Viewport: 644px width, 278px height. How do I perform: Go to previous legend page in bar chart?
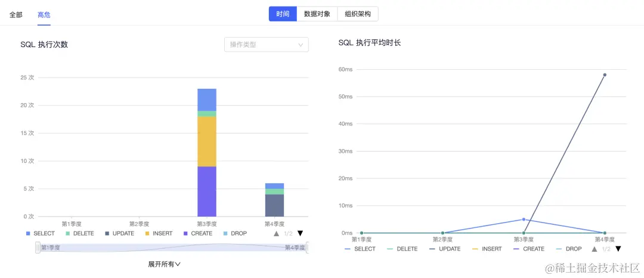(x=277, y=233)
